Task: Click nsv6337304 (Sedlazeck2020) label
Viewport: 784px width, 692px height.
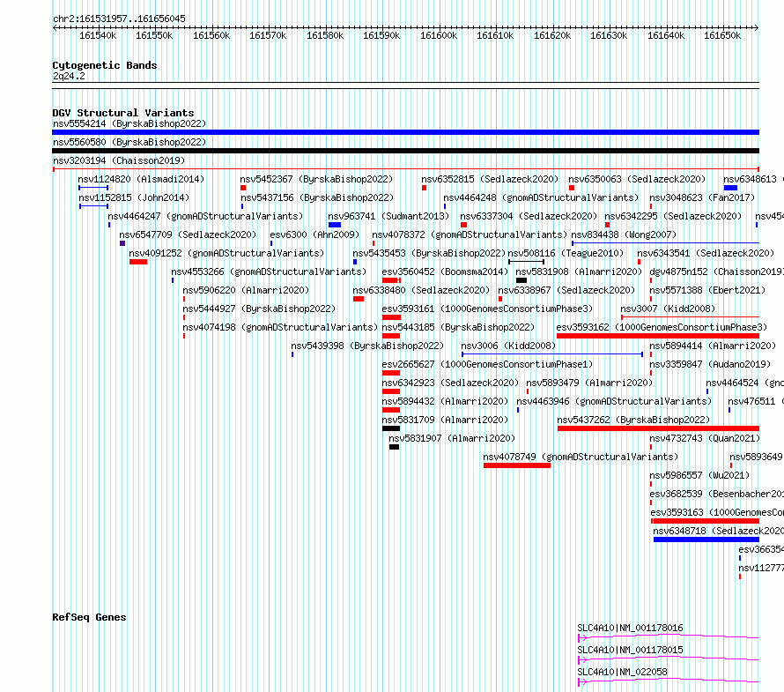Action: [529, 216]
